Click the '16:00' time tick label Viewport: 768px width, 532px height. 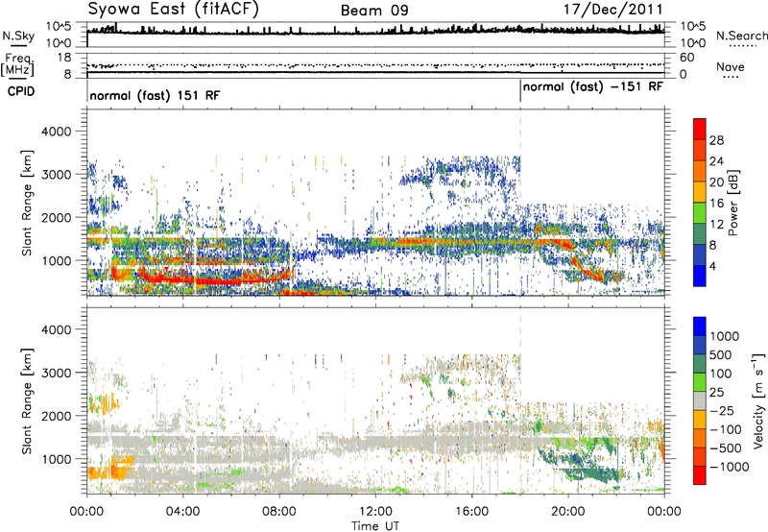[471, 512]
